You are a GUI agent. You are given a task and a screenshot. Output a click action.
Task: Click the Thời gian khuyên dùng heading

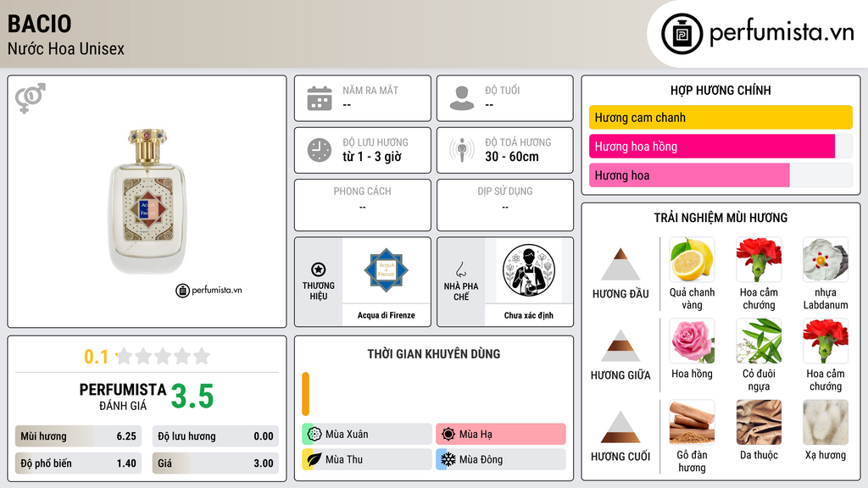tap(434, 354)
